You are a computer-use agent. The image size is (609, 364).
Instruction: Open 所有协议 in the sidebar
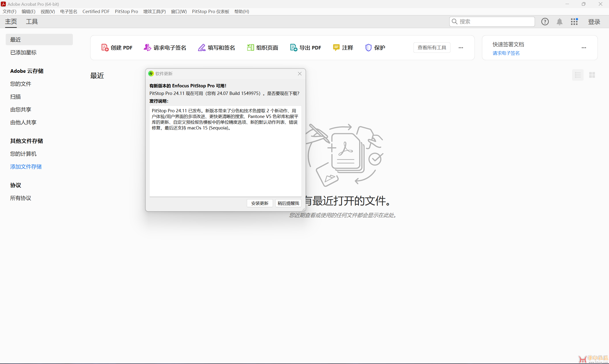click(21, 198)
